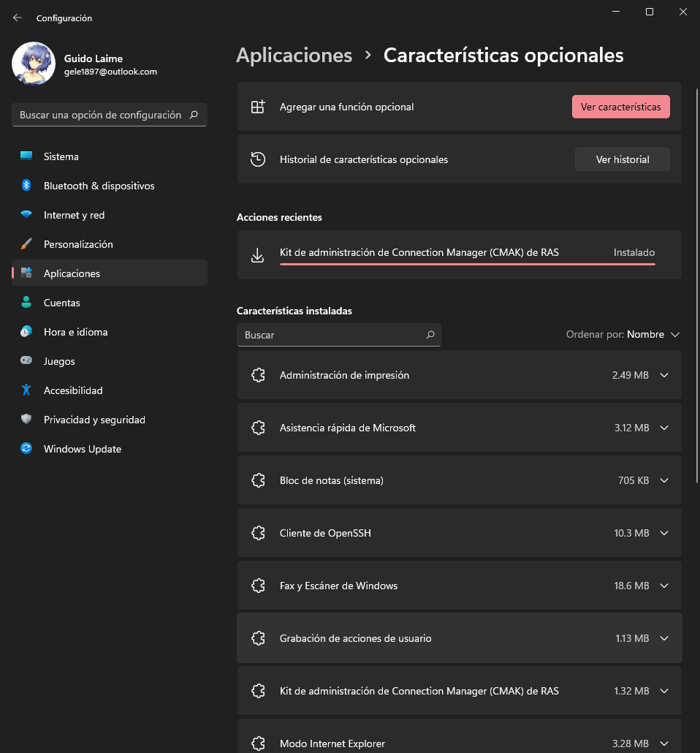The height and width of the screenshot is (753, 700).
Task: Click the Sistema monitor icon
Action: tap(26, 156)
